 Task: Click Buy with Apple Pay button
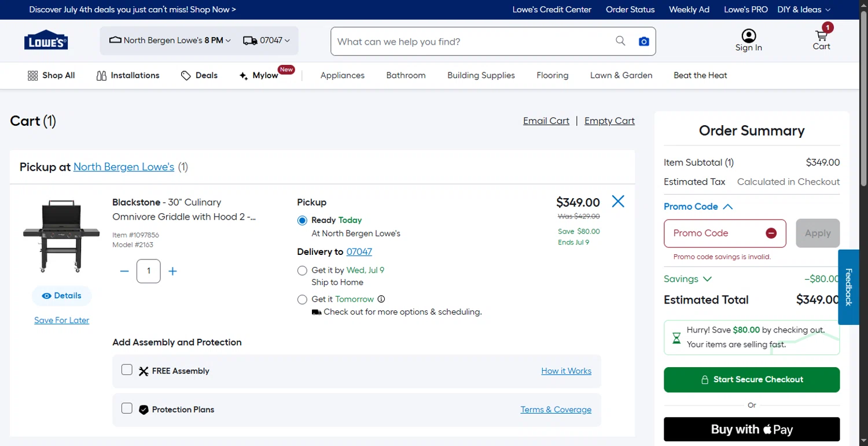(752, 429)
